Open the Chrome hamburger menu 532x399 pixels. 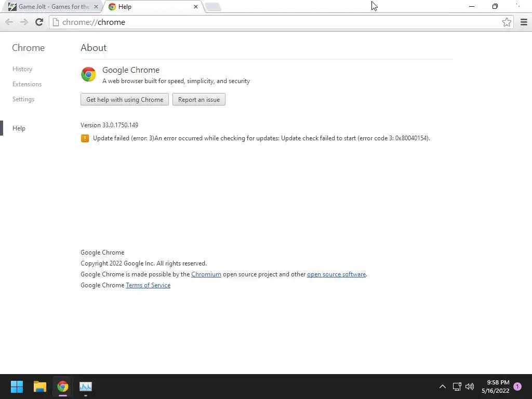pyautogui.click(x=524, y=22)
